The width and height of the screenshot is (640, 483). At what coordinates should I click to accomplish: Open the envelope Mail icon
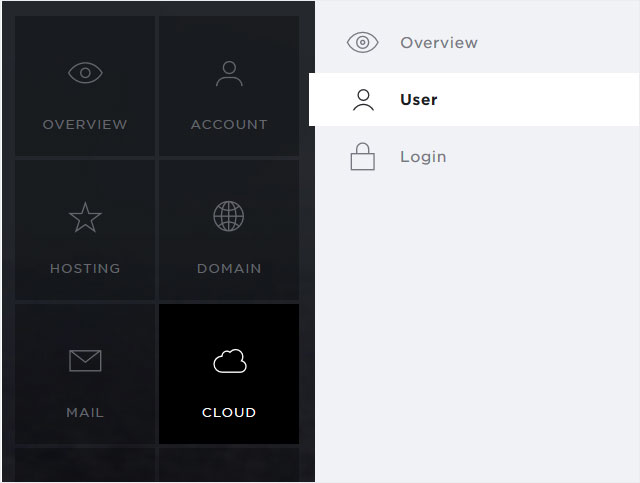tap(85, 361)
